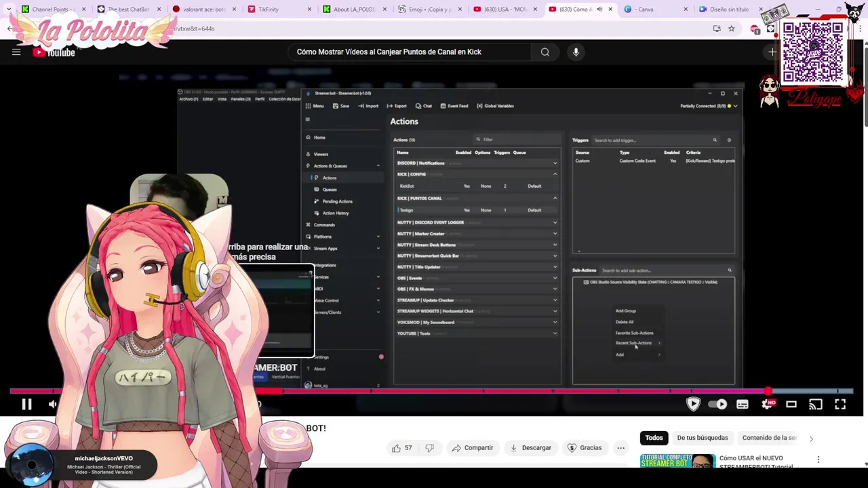Viewport: 868px width, 488px height.
Task: Open Event Feed in Streamer.bot
Action: (x=454, y=106)
